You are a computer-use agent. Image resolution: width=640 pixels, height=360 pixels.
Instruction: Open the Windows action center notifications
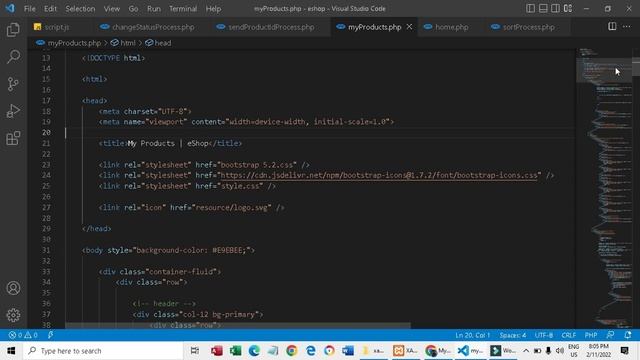tap(624, 351)
